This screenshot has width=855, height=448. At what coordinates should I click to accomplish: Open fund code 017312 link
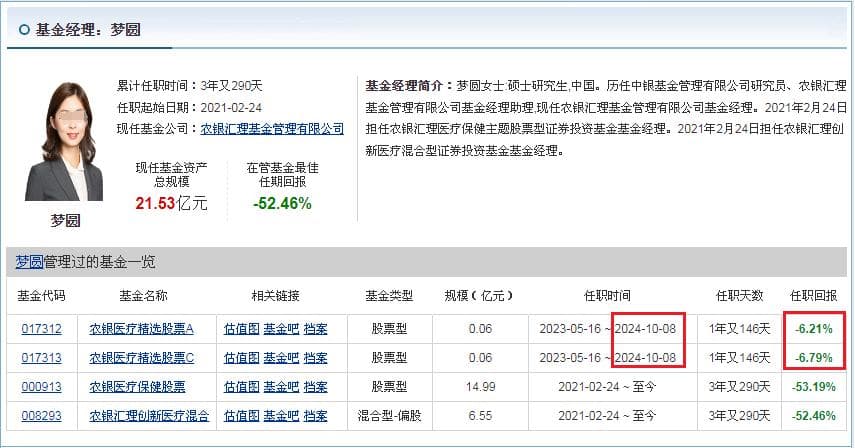pyautogui.click(x=41, y=329)
